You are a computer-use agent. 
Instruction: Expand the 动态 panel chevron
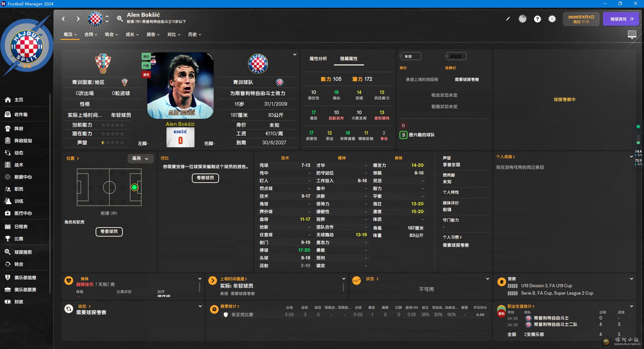(200, 306)
